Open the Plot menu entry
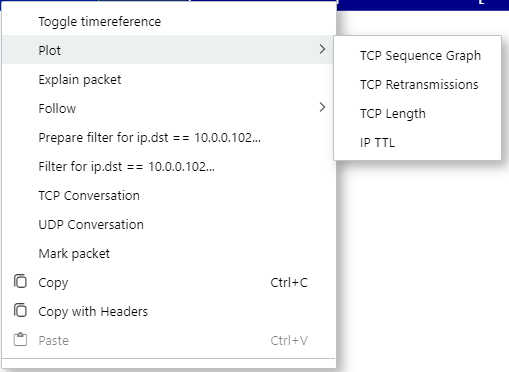The width and height of the screenshot is (509, 372). [169, 50]
